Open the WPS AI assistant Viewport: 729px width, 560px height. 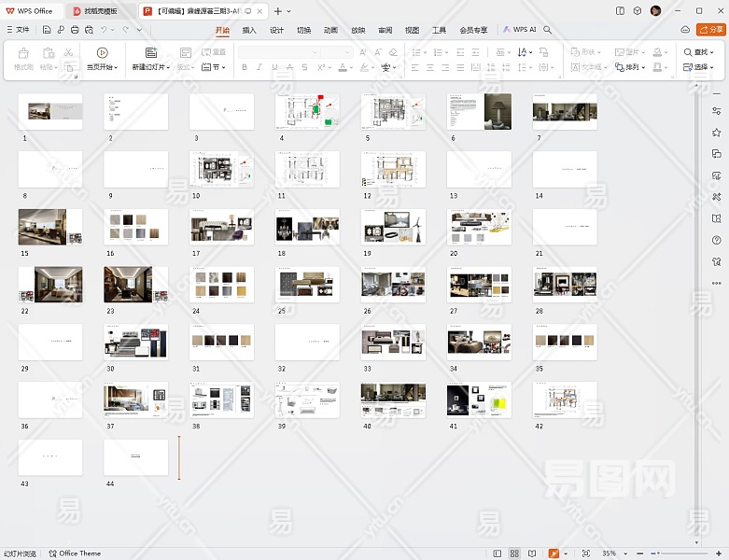pyautogui.click(x=520, y=30)
